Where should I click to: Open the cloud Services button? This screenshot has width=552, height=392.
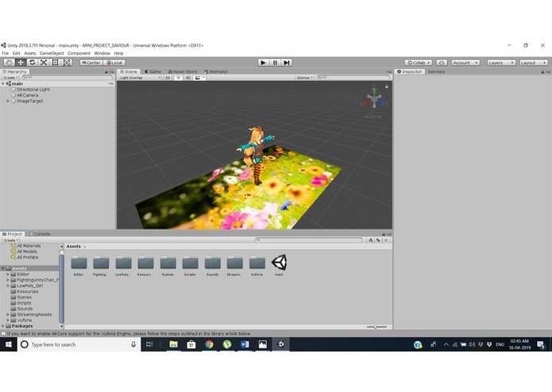click(442, 63)
